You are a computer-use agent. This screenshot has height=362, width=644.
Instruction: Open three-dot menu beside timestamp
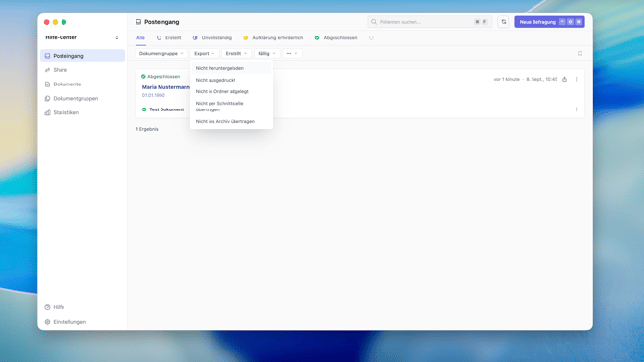pos(576,79)
